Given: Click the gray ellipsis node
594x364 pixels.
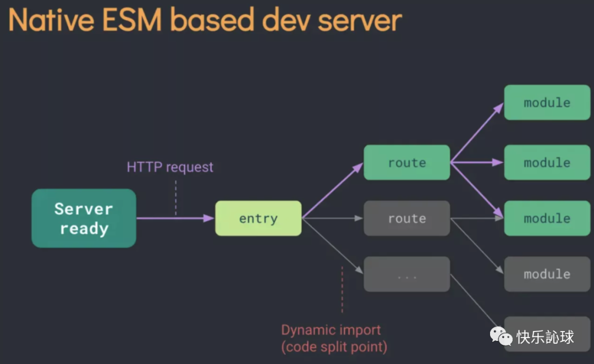Looking at the screenshot, I should [x=406, y=274].
